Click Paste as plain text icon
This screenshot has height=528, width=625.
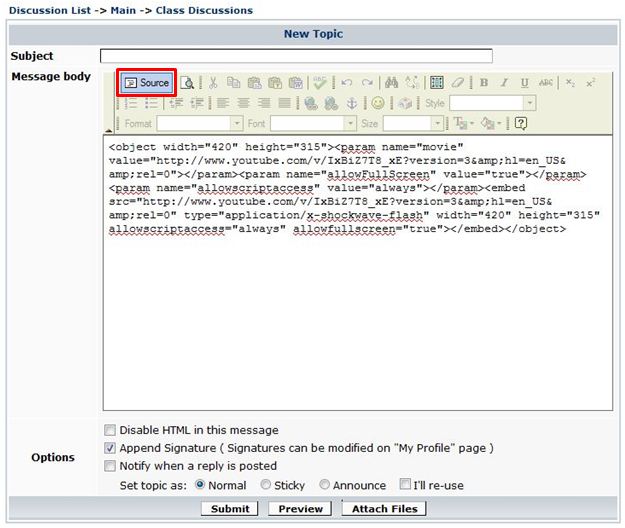pos(275,82)
